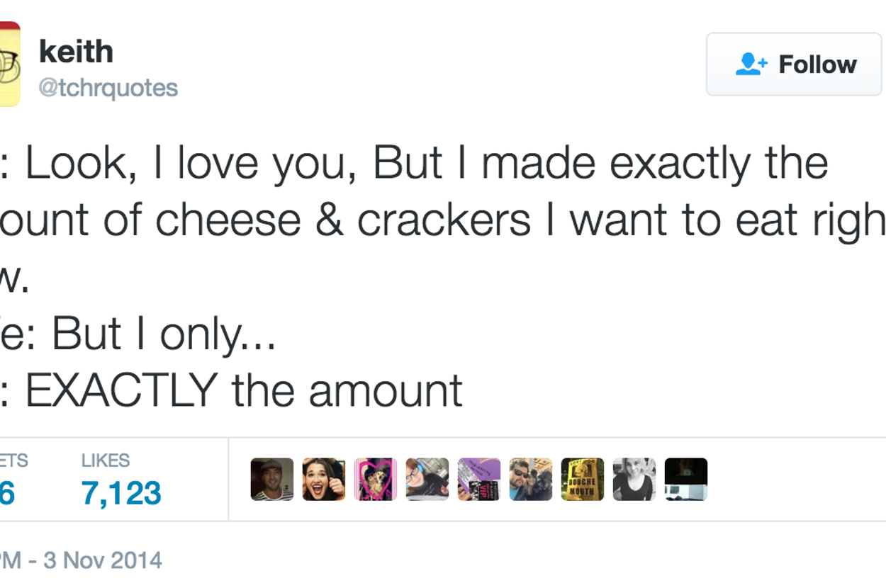Click avatar of man in sunglasses with dog
This screenshot has height=588, width=886.
tap(531, 480)
